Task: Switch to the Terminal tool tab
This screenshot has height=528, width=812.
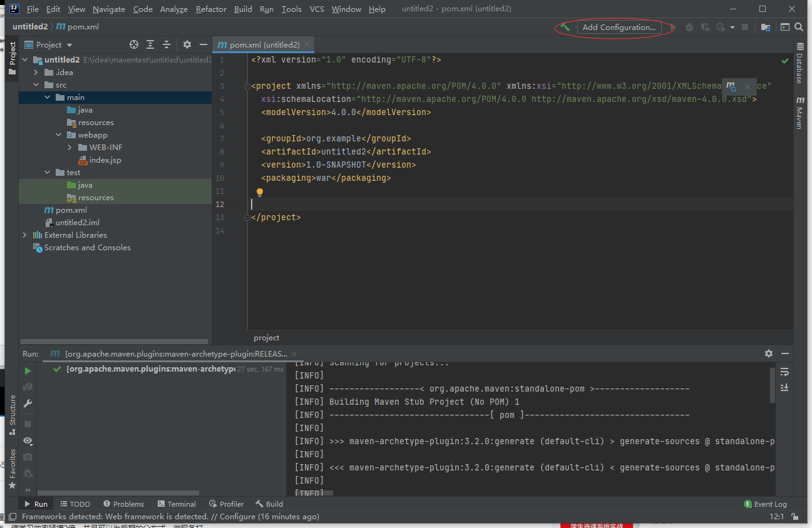Action: click(x=177, y=504)
